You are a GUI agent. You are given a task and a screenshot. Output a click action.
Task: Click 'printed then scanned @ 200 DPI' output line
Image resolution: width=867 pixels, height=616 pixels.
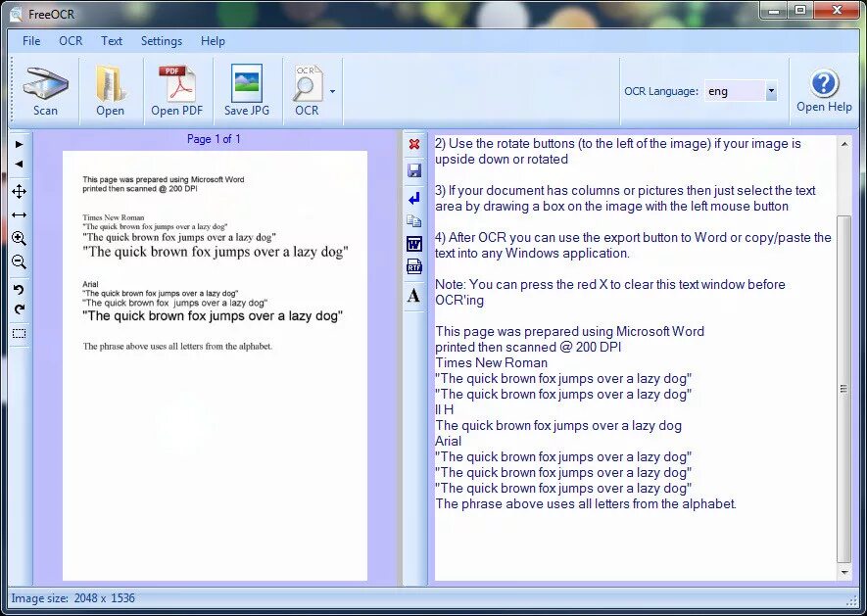(528, 348)
